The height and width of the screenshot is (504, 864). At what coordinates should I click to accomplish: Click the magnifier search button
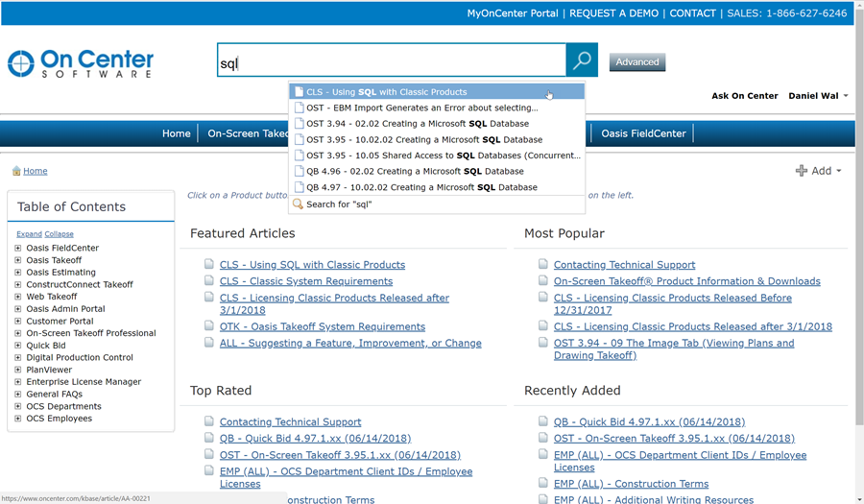pyautogui.click(x=582, y=60)
